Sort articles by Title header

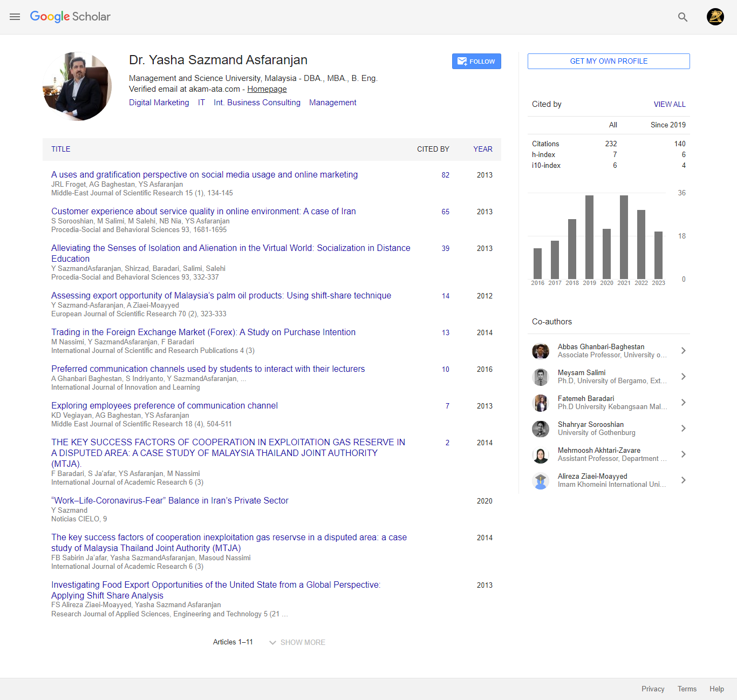[61, 149]
